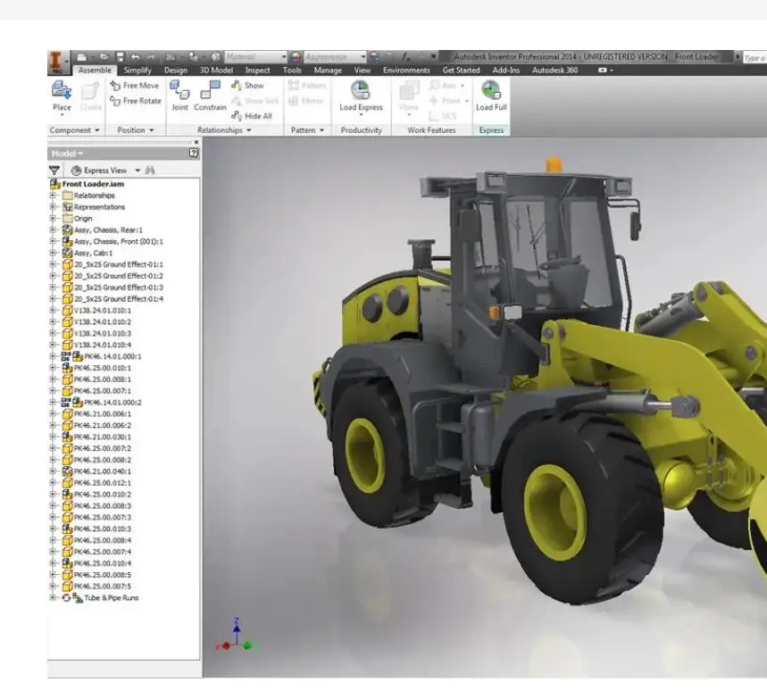This screenshot has height=700, width=767.
Task: Click the binoculars find icon in browser
Action: (x=150, y=170)
